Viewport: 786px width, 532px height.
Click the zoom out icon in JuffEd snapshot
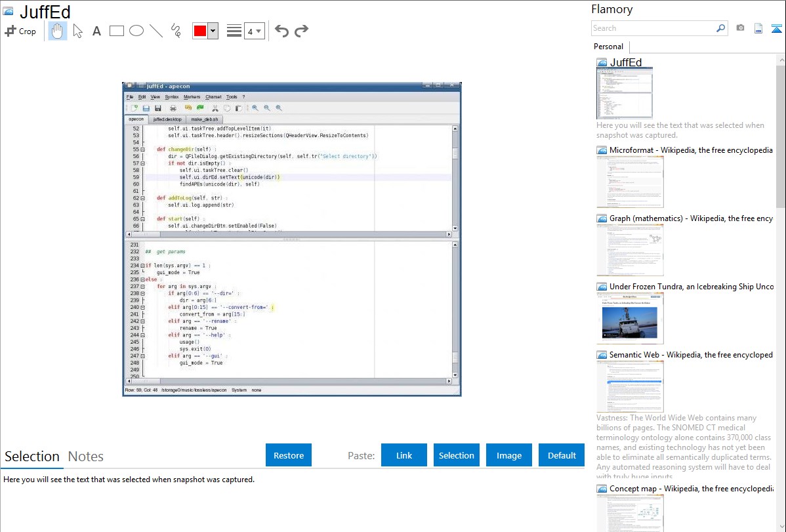click(266, 108)
